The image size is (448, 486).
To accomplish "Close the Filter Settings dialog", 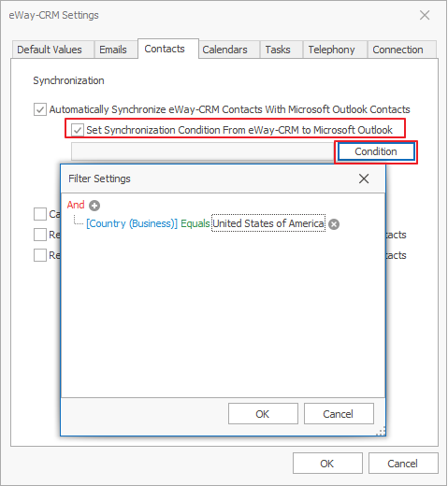I will coord(364,179).
